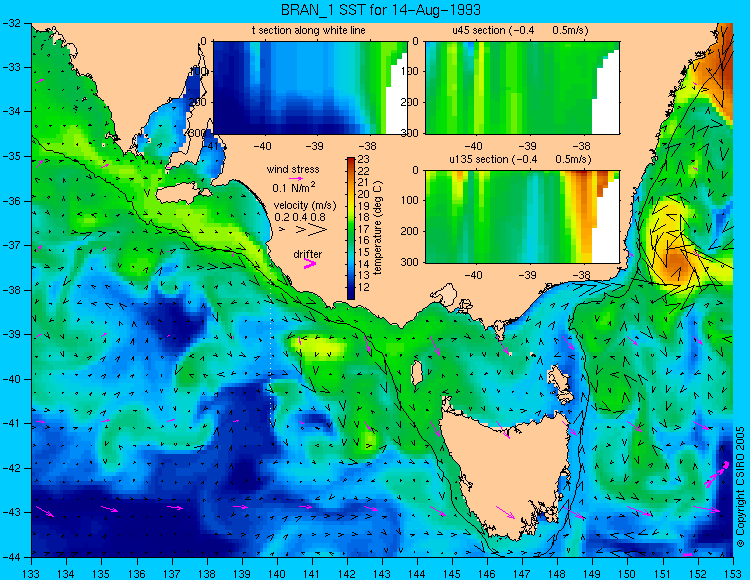Click colorbar tick label '15'
The height and width of the screenshot is (580, 750).
coord(364,252)
